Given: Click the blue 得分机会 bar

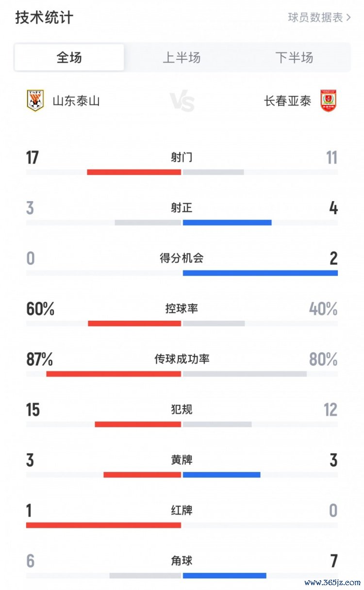Looking at the screenshot, I should 260,273.
